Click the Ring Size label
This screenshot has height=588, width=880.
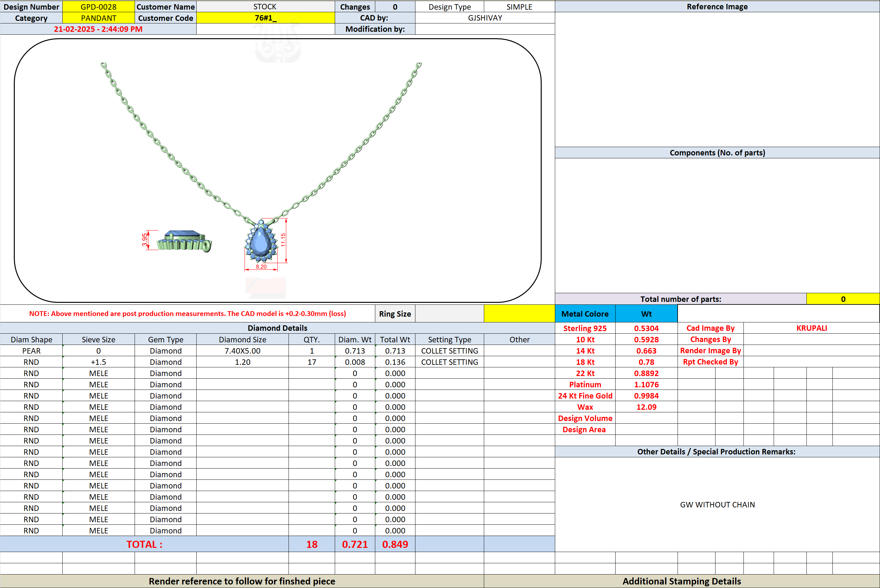pyautogui.click(x=395, y=314)
